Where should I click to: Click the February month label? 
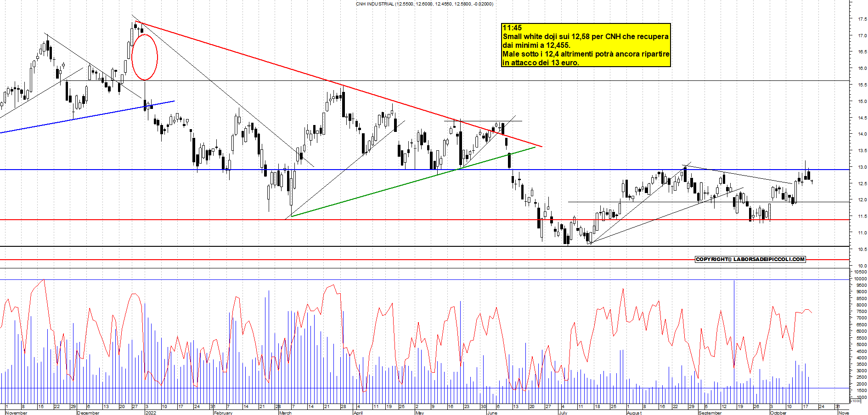[223, 413]
